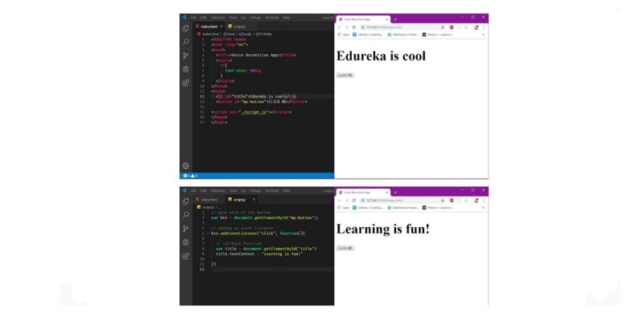The width and height of the screenshot is (644, 319).
Task: Click the CLICK ME button under Learning is fun!
Action: point(345,248)
